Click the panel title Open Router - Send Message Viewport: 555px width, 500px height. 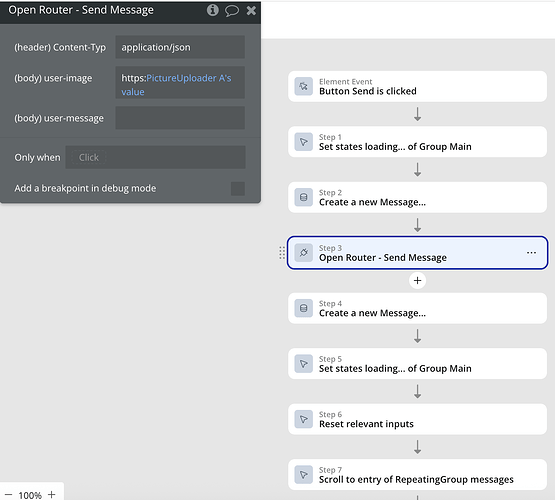(x=81, y=10)
